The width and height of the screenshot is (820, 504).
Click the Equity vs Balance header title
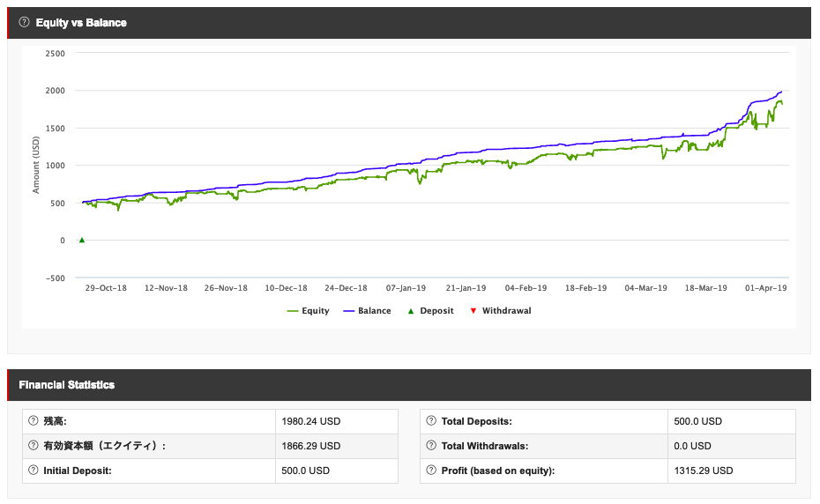pyautogui.click(x=81, y=23)
